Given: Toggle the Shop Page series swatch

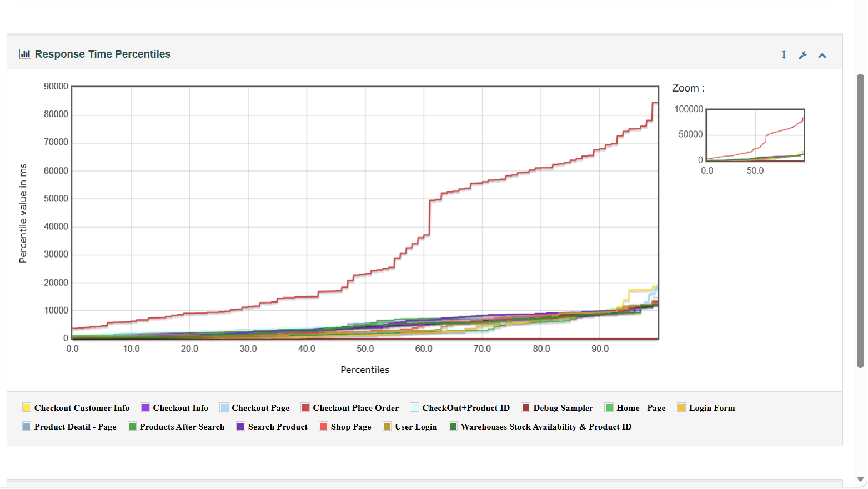Looking at the screenshot, I should click(x=323, y=426).
